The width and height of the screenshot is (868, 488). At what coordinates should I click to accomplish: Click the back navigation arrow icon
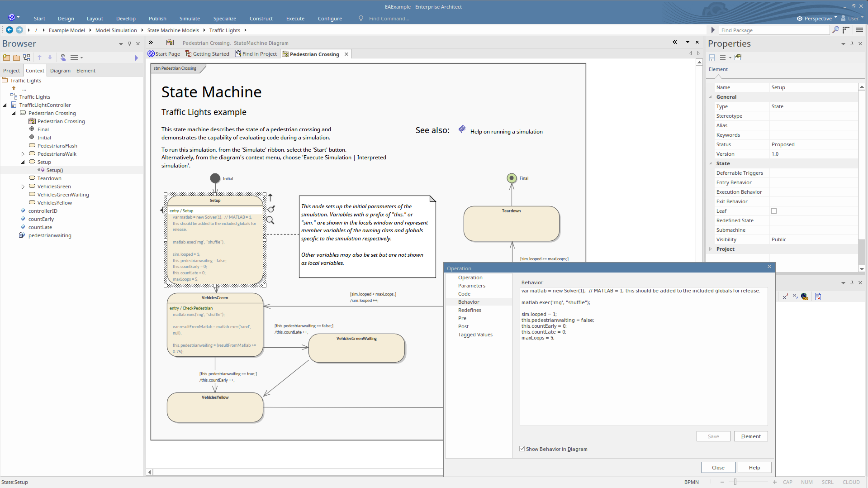pos(9,30)
